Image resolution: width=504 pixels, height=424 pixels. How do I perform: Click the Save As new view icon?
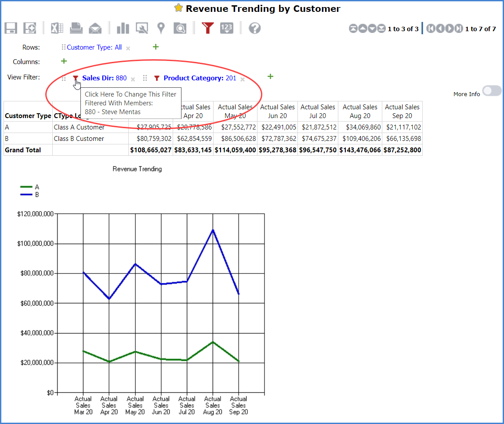30,28
